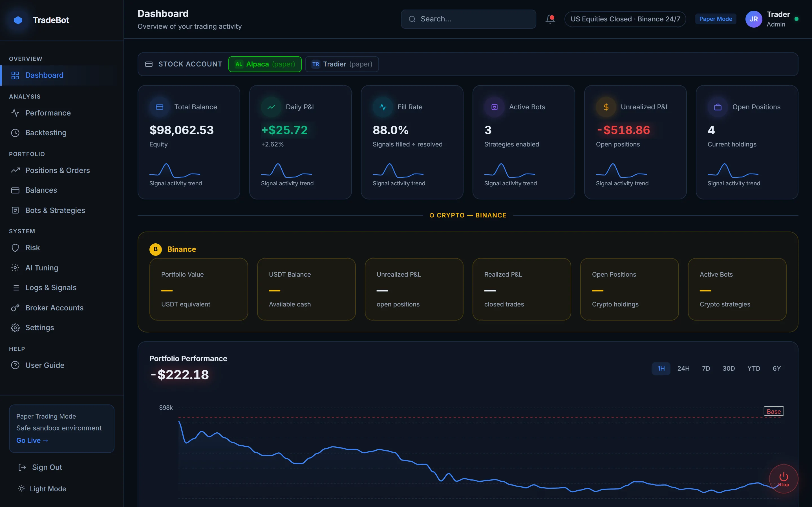Select the YTD chart time range
The height and width of the screenshot is (507, 812).
(x=754, y=368)
